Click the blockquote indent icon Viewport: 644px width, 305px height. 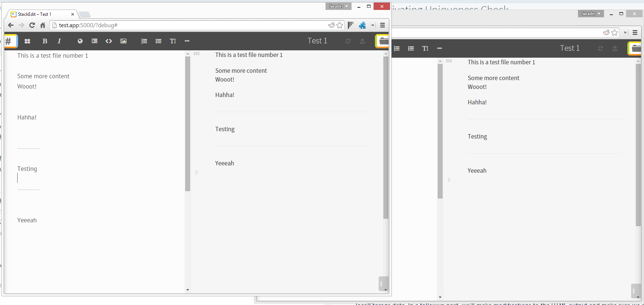click(x=94, y=41)
